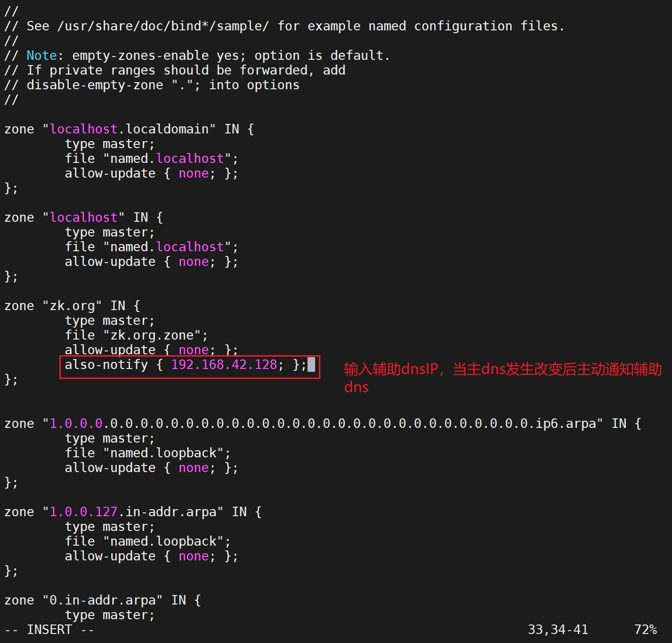Click allow-update line in the localhost zone
Viewport: 672px width, 643px height.
[151, 262]
